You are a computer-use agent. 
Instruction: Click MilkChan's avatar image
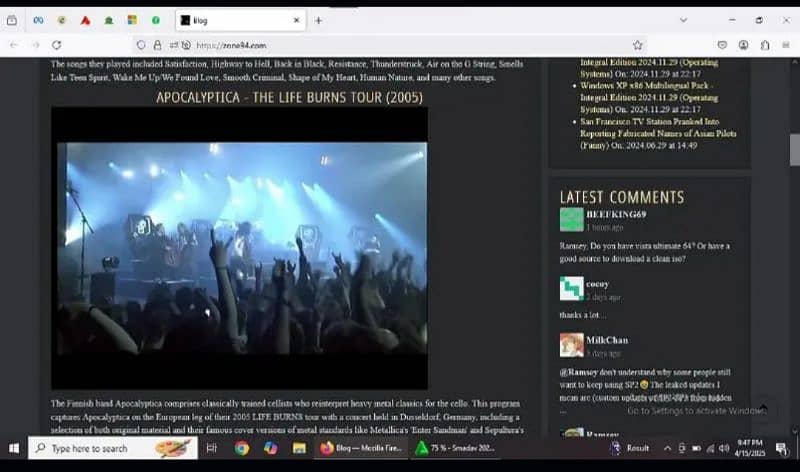pos(571,345)
